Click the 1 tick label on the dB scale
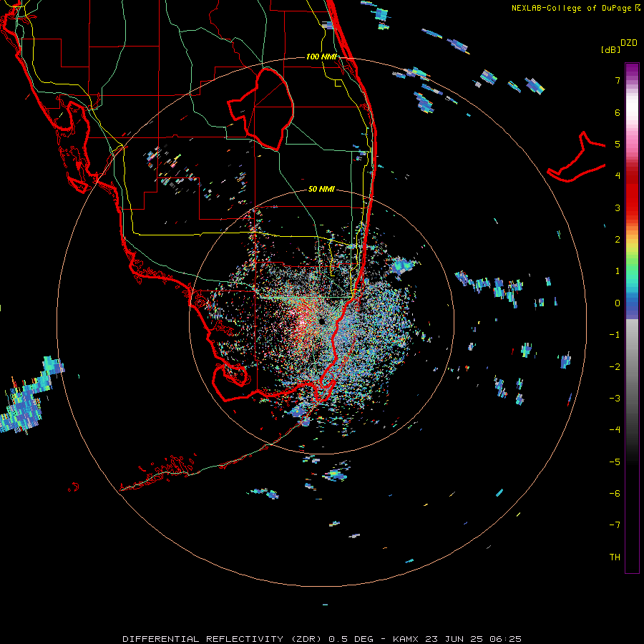644x644 pixels. pos(618,271)
